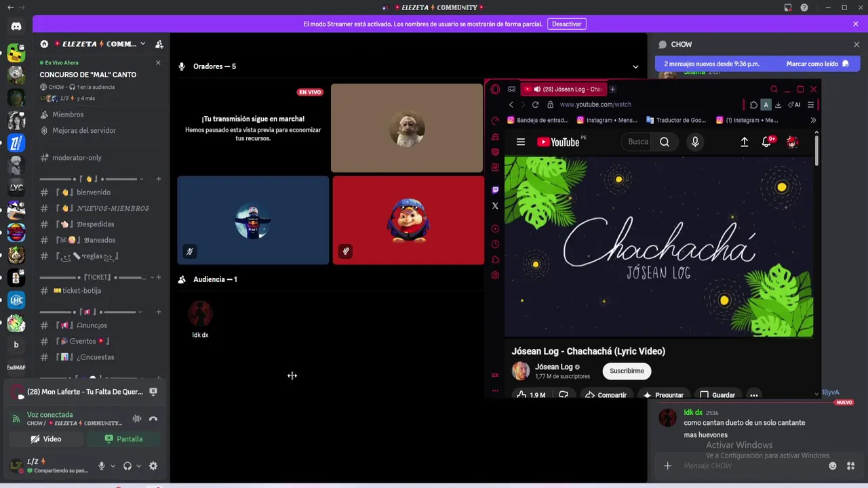Screen dimensions: 868x488
Task: Open YouTube hamburger guide menu
Action: pyautogui.click(x=521, y=142)
